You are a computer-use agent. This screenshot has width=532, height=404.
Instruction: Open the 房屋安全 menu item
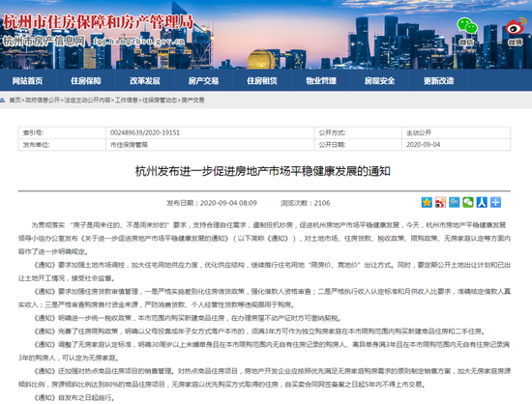click(380, 80)
